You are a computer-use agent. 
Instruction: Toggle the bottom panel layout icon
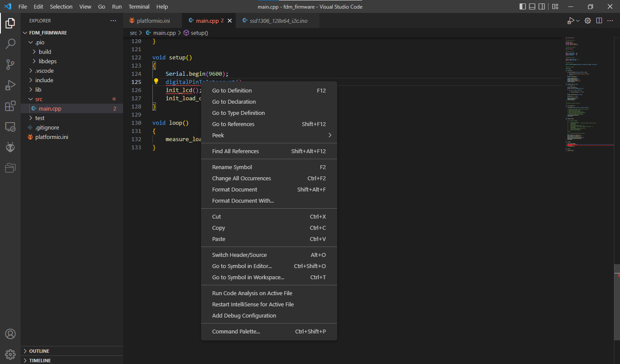[532, 6]
